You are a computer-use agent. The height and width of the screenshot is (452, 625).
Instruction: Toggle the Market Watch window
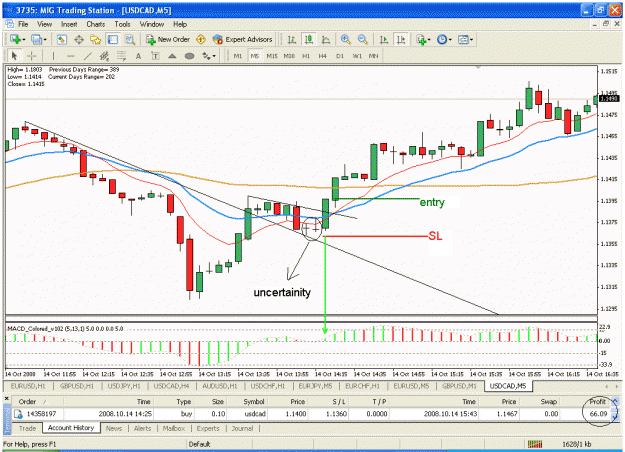click(61, 39)
